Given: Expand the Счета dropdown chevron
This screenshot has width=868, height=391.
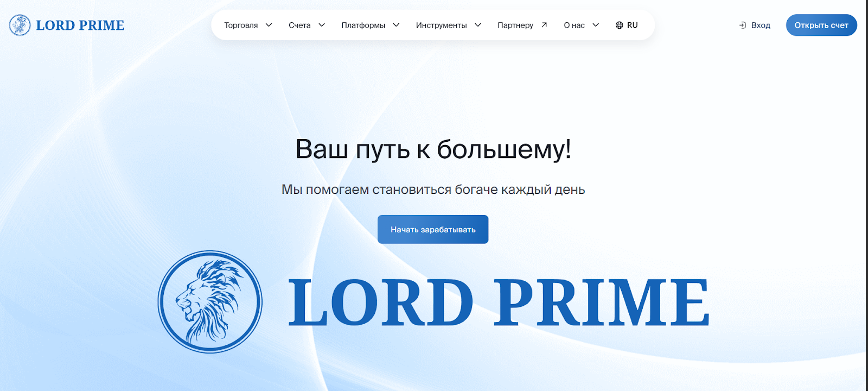Looking at the screenshot, I should pos(321,25).
